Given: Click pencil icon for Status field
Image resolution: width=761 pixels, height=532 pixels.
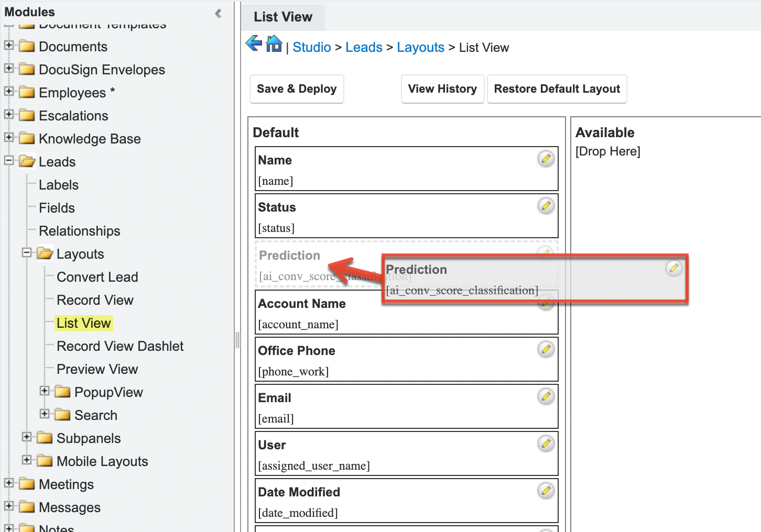Looking at the screenshot, I should [x=546, y=206].
